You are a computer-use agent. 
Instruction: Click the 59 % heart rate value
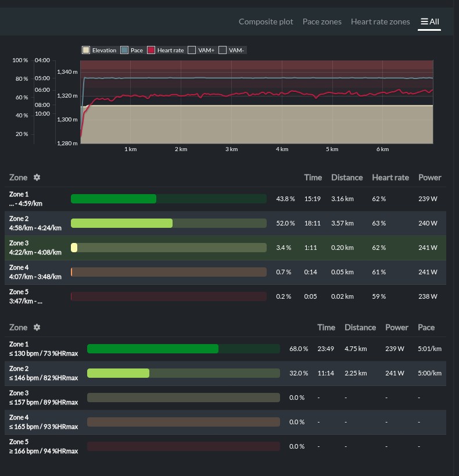pos(379,296)
